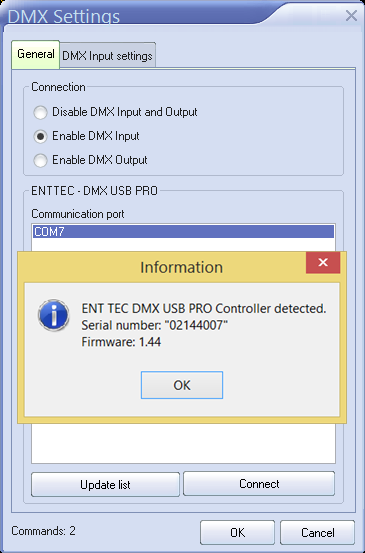Click the Connect button
This screenshot has width=365, height=553.
click(259, 484)
